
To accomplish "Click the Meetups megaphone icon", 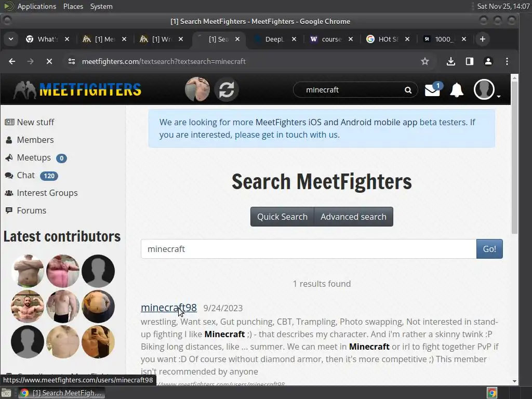I will click(x=9, y=157).
